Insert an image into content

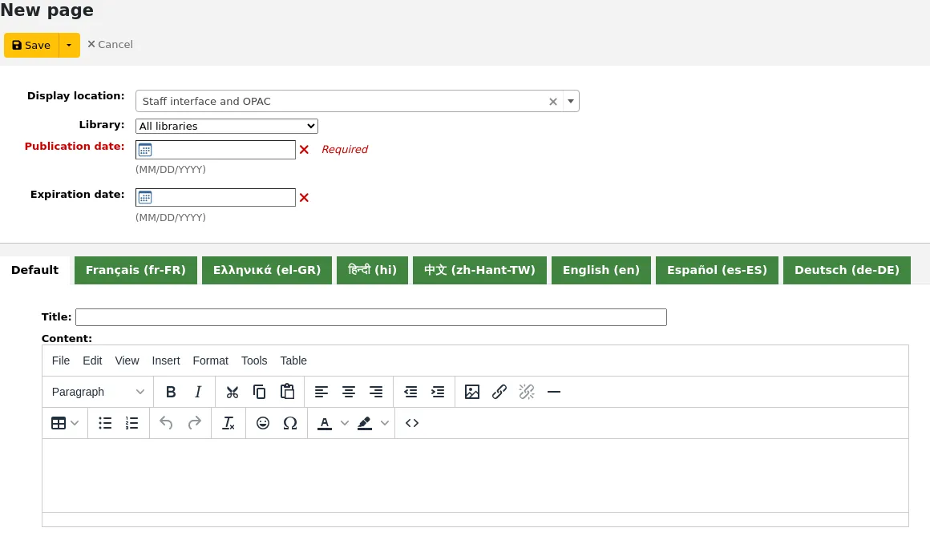tap(472, 392)
